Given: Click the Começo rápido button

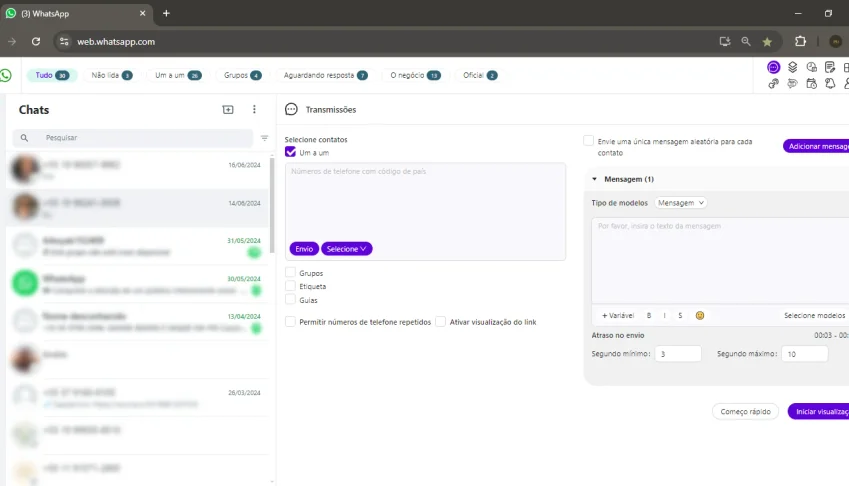Looking at the screenshot, I should pyautogui.click(x=745, y=411).
